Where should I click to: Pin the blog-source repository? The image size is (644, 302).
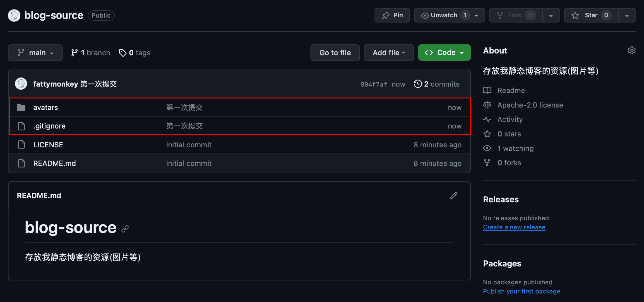[x=392, y=15]
